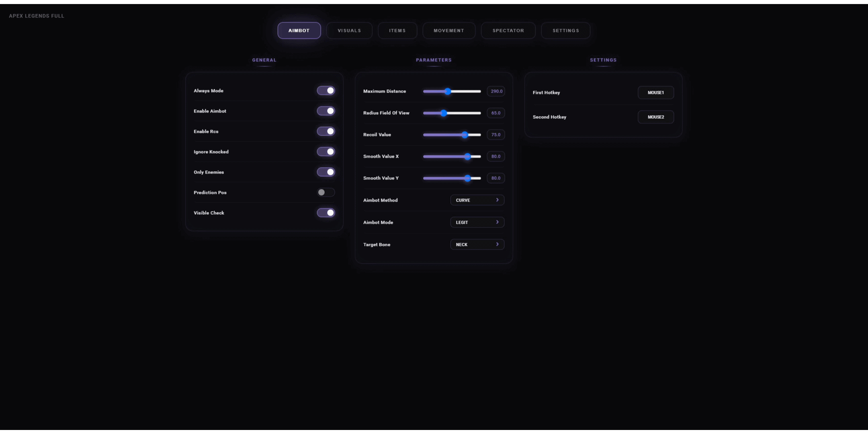Toggle the Ignore Knocked switch

[325, 152]
